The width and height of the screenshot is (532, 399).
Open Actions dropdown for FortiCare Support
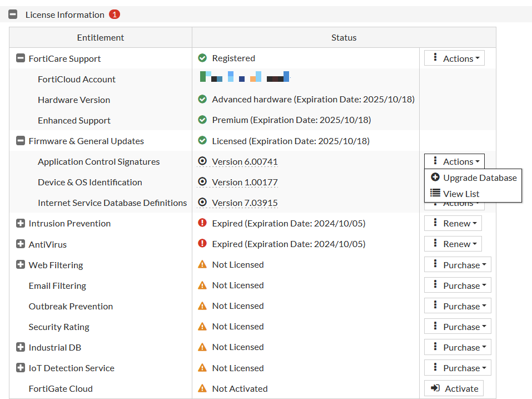click(454, 58)
